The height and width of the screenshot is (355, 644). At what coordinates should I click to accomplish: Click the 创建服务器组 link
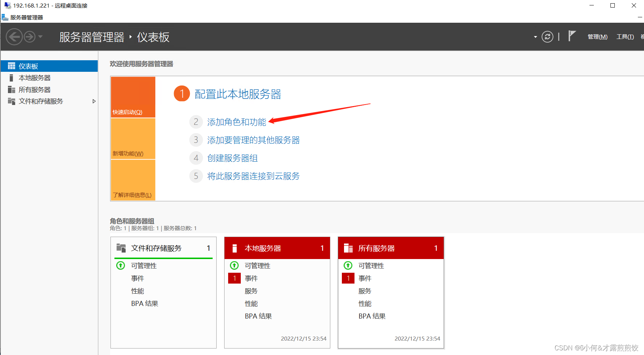232,158
